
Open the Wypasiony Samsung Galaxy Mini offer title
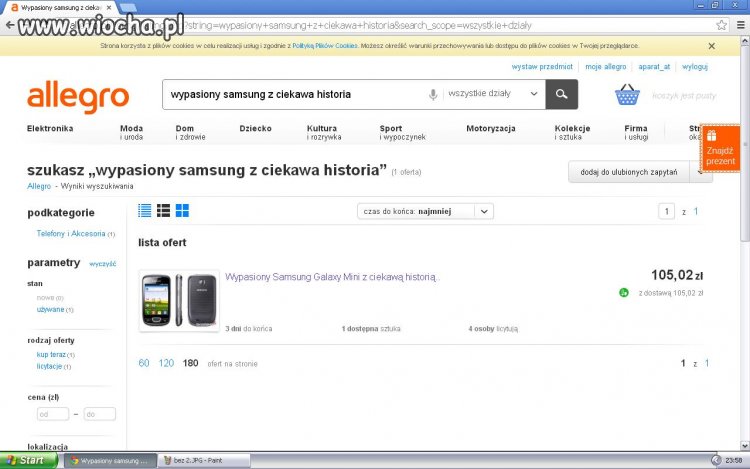(x=332, y=277)
